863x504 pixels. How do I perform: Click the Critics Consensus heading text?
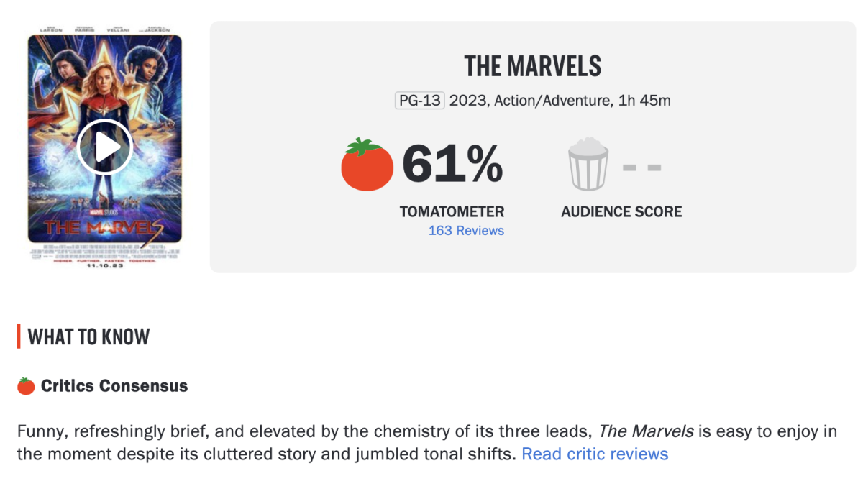pyautogui.click(x=114, y=386)
